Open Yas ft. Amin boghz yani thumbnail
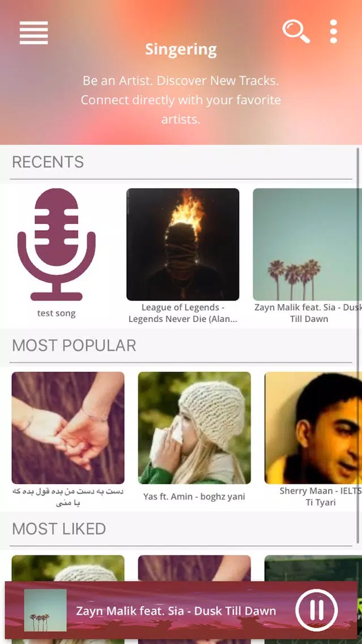362x644 pixels. point(194,428)
